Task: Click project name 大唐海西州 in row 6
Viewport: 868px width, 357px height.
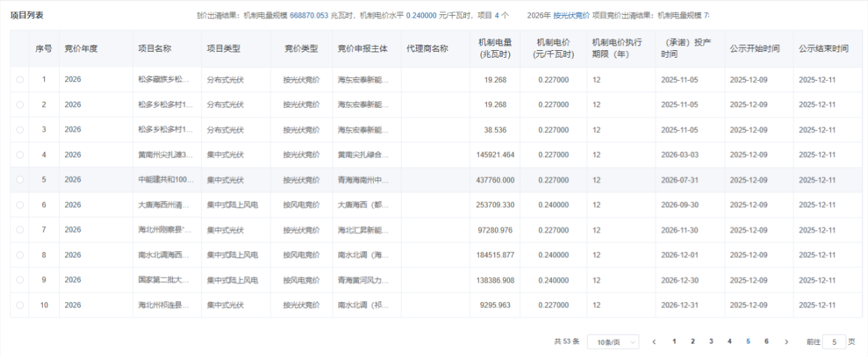Action: click(x=166, y=205)
